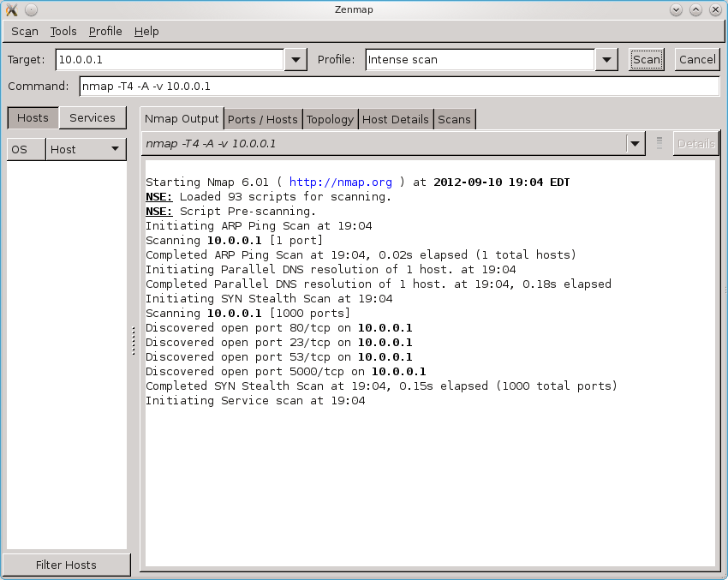Open the Scan menu
Image resolution: width=728 pixels, height=580 pixels.
[x=25, y=31]
